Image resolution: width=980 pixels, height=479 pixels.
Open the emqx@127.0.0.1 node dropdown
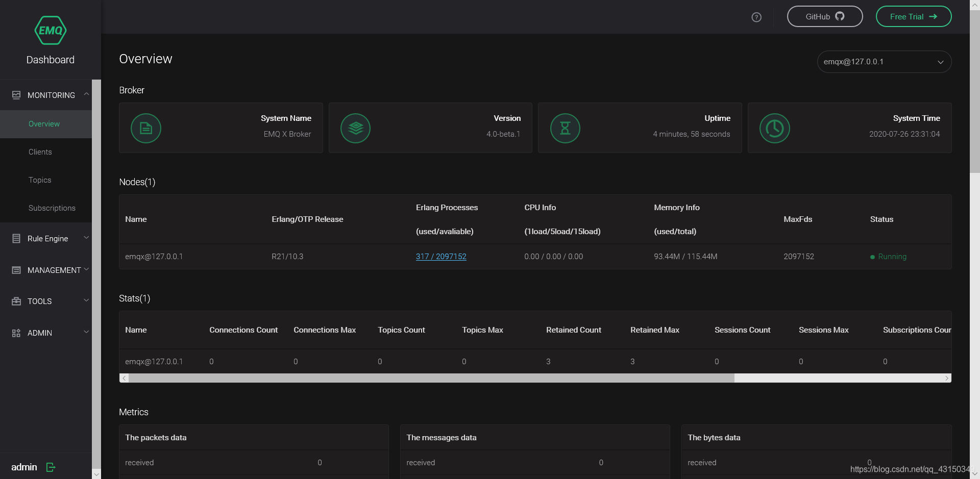[884, 62]
